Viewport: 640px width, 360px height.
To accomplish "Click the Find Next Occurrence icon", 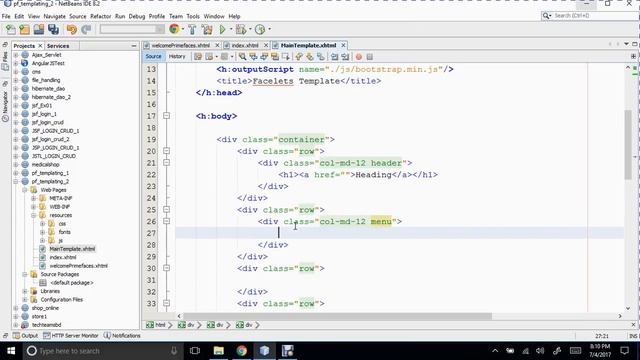I will pos(264,57).
